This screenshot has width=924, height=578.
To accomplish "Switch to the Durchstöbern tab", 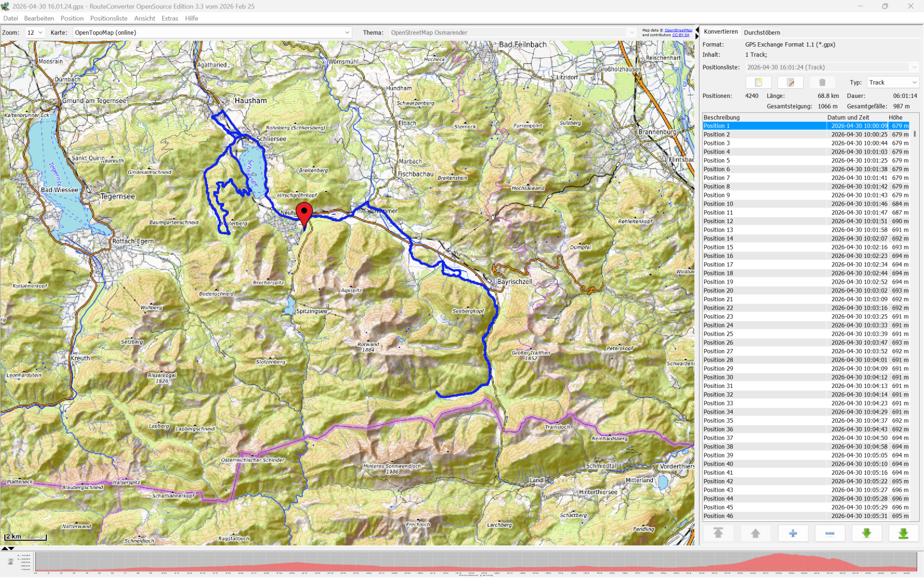I will click(762, 32).
